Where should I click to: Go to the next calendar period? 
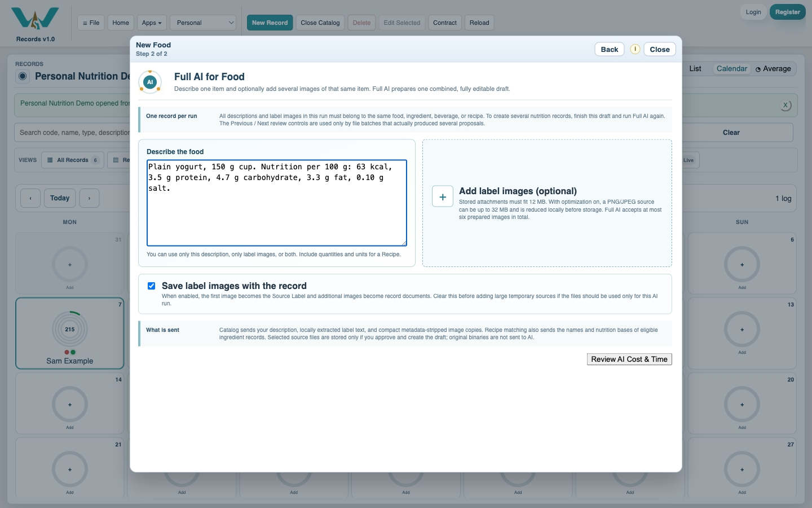89,198
